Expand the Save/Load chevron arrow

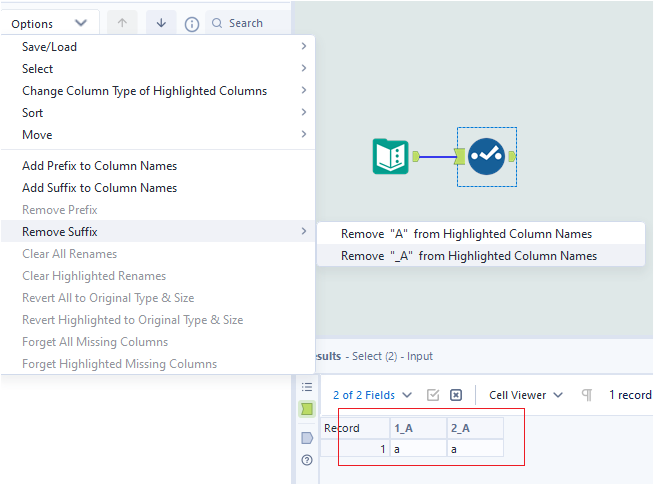point(304,46)
